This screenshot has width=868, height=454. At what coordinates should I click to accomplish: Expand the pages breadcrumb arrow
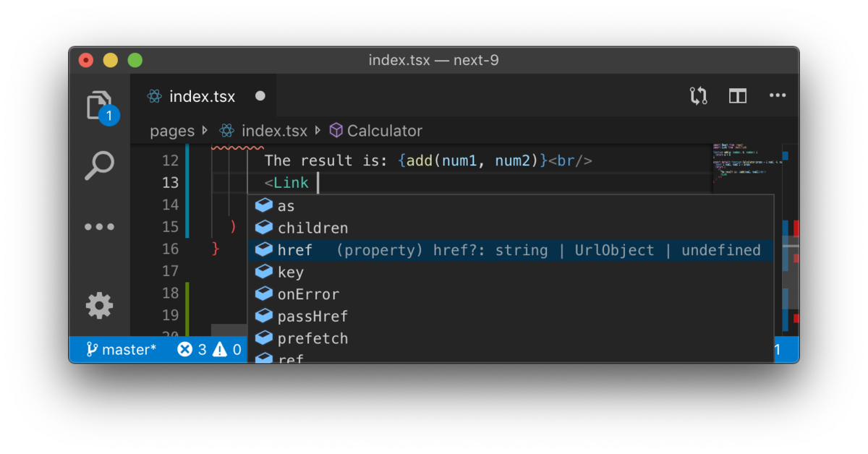(205, 131)
